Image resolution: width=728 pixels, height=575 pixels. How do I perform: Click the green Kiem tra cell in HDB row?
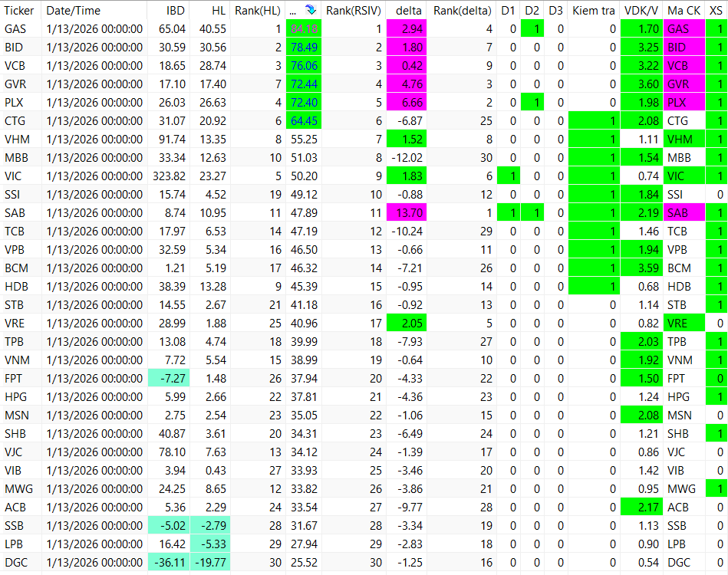coord(594,287)
